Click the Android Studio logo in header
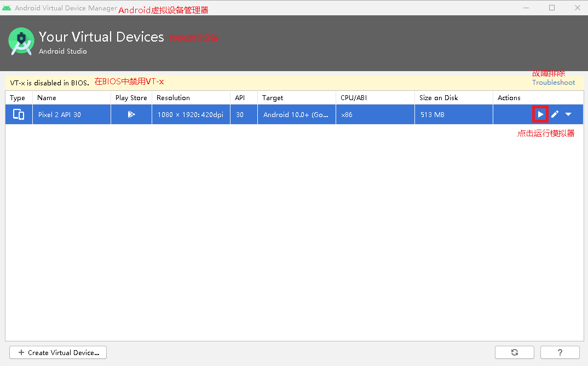The image size is (588, 366). (x=21, y=42)
